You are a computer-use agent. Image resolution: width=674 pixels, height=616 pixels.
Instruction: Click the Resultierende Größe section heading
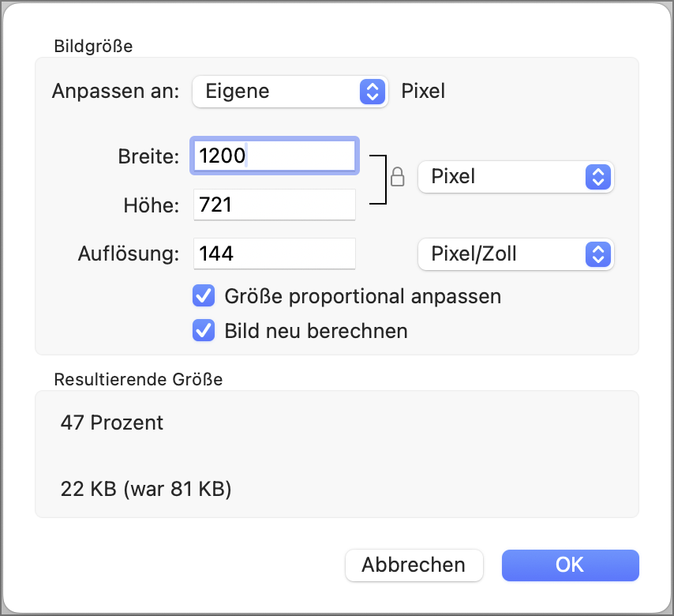(x=138, y=380)
